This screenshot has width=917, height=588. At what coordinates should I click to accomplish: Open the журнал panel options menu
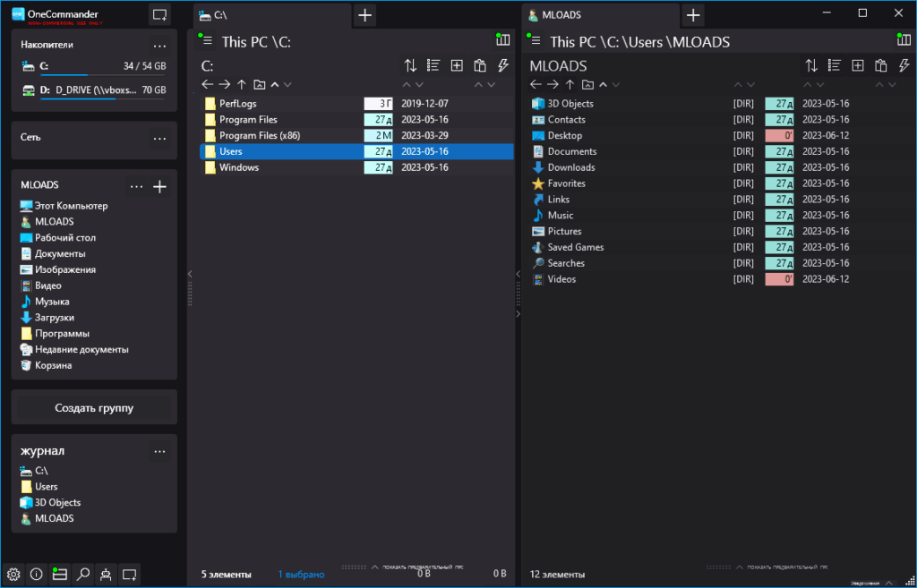(x=159, y=451)
